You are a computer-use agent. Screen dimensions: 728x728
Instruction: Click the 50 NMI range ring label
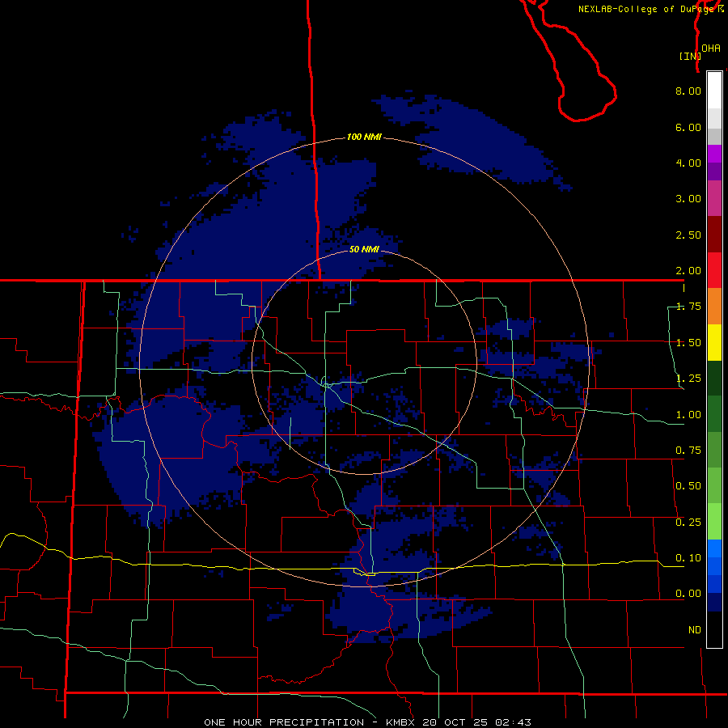tap(365, 249)
